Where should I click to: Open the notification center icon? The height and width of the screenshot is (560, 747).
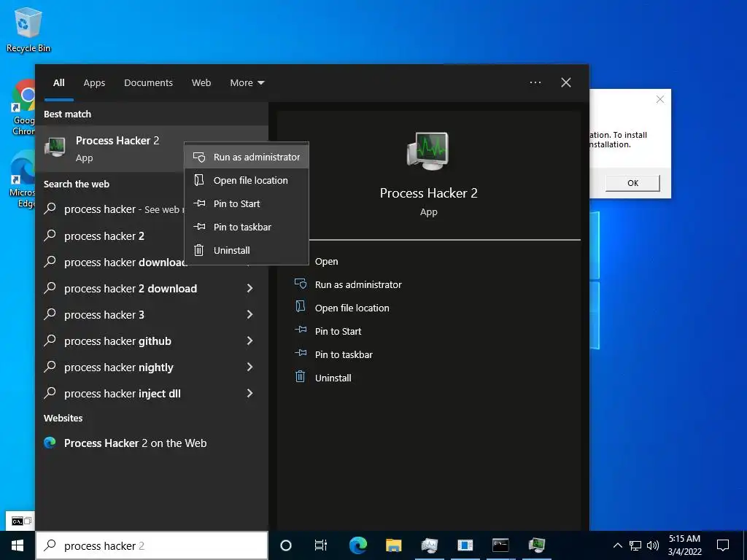click(723, 545)
